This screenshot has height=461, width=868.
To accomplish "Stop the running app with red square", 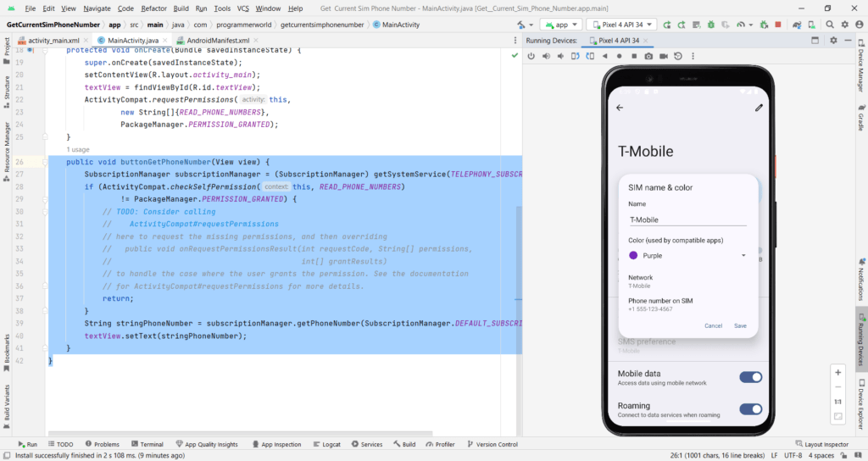I will [x=778, y=25].
